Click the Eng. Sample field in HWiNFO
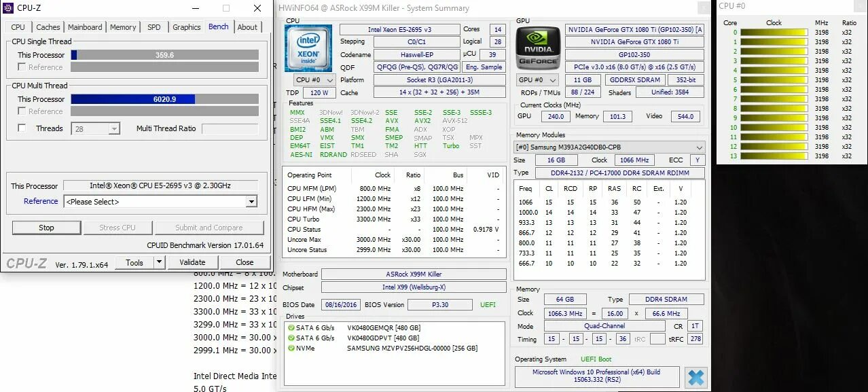The width and height of the screenshot is (868, 392). point(484,67)
